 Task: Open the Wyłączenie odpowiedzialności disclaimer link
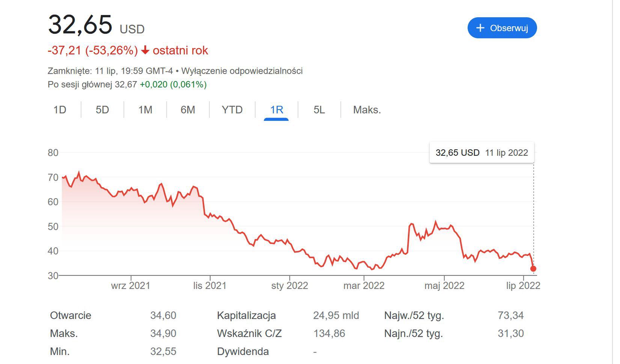(x=242, y=71)
